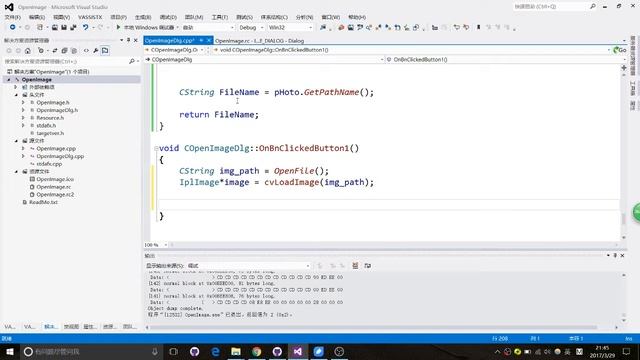640x360 pixels.
Task: Close the OpenImageDlg.cpp tab
Action: coord(209,40)
